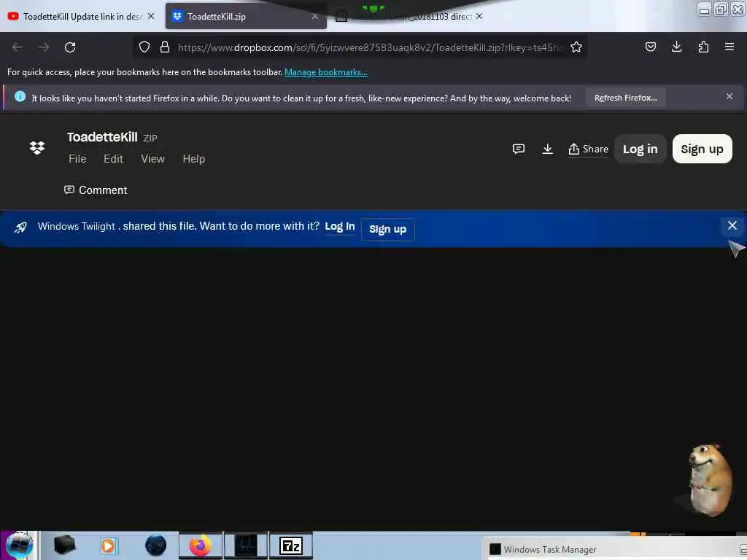The height and width of the screenshot is (560, 747).
Task: Open the Dropbox comments icon in the header
Action: click(x=519, y=149)
